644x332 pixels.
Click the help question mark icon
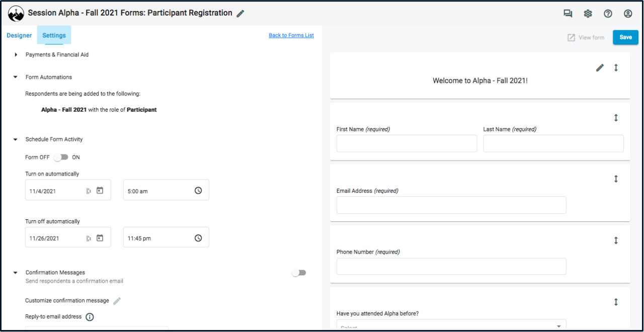click(x=608, y=13)
